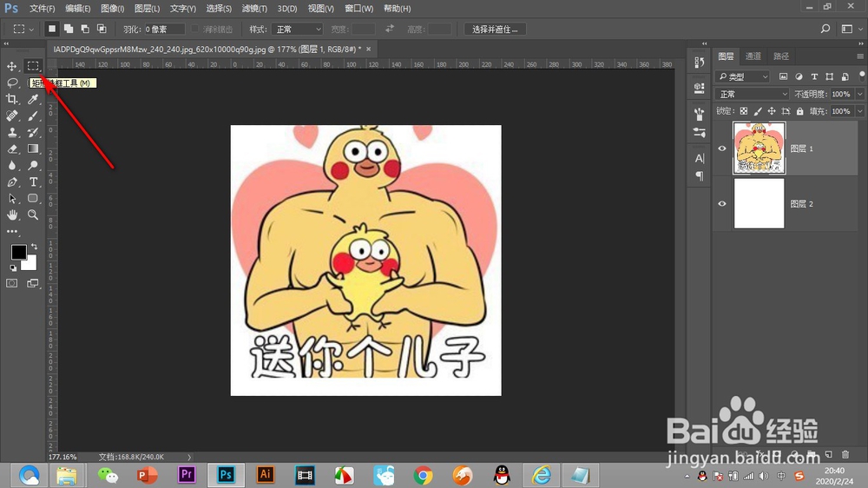This screenshot has width=868, height=488.
Task: Open the 图像(I) menu
Action: coord(112,9)
